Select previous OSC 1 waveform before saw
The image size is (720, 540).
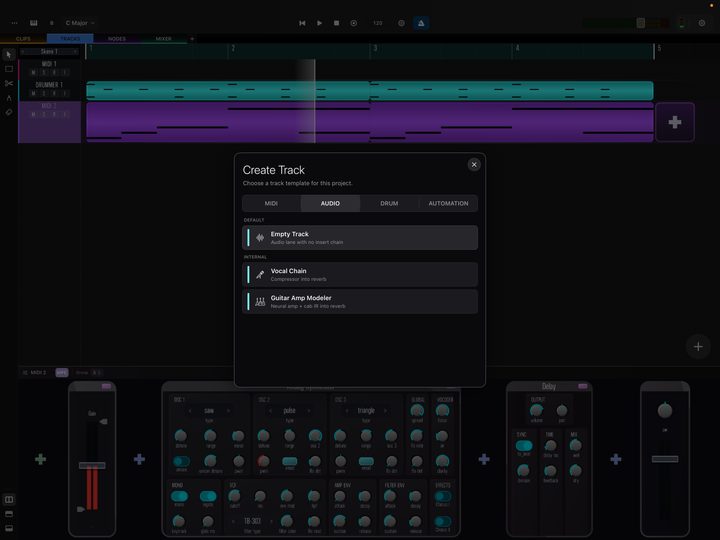tap(190, 411)
